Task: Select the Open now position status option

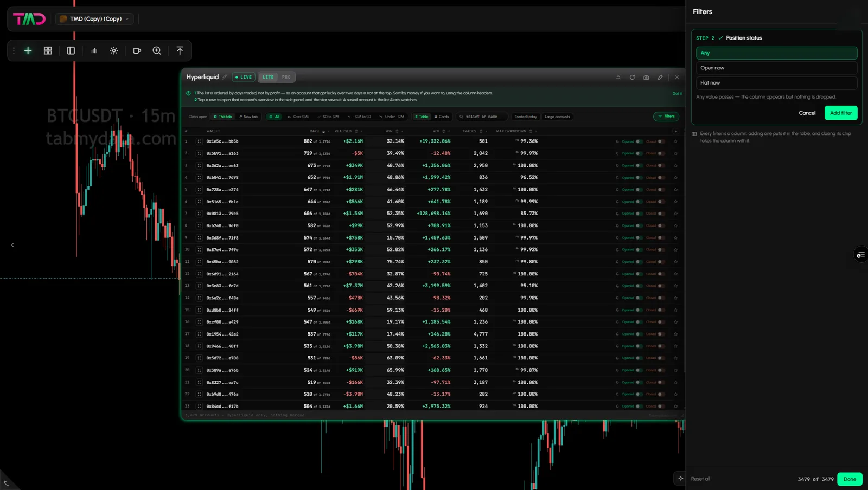Action: coord(776,68)
